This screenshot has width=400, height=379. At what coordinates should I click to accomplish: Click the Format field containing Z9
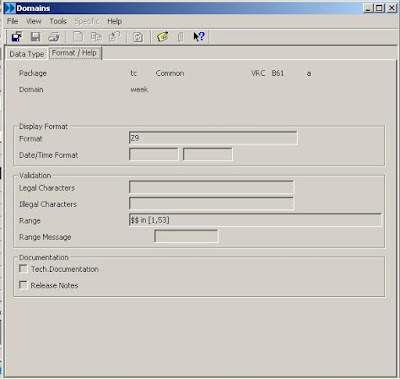click(x=213, y=138)
